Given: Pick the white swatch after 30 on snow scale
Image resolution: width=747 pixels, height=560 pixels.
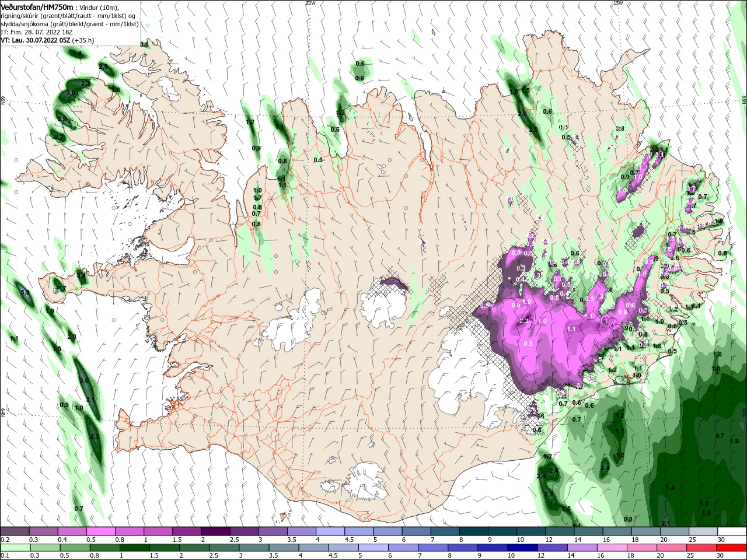Looking at the screenshot, I should click(732, 531).
